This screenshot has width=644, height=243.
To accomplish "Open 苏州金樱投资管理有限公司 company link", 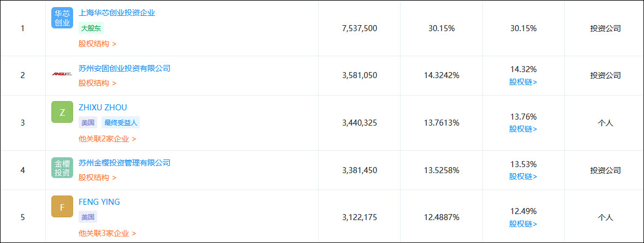I will pos(124,163).
